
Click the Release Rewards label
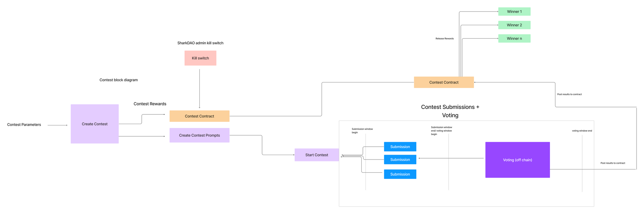point(444,39)
